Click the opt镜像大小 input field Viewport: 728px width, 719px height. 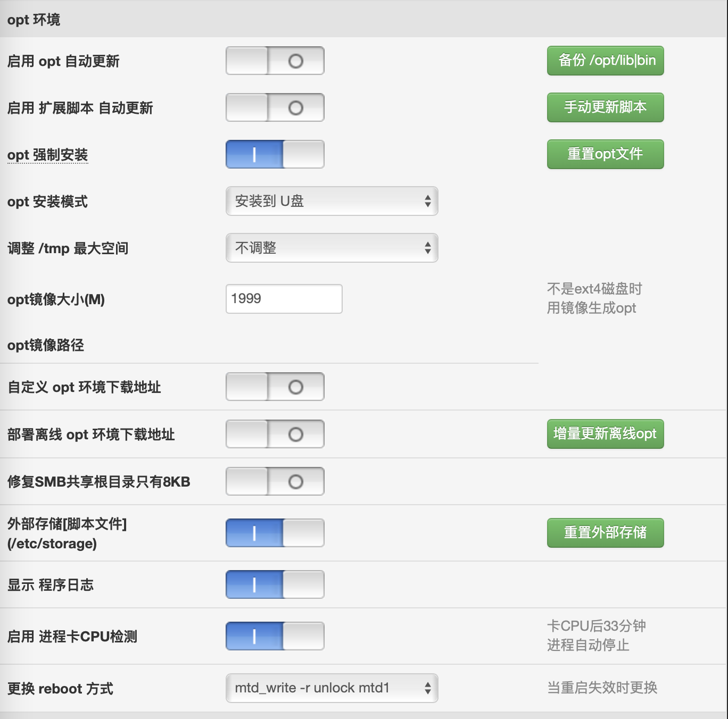point(284,299)
